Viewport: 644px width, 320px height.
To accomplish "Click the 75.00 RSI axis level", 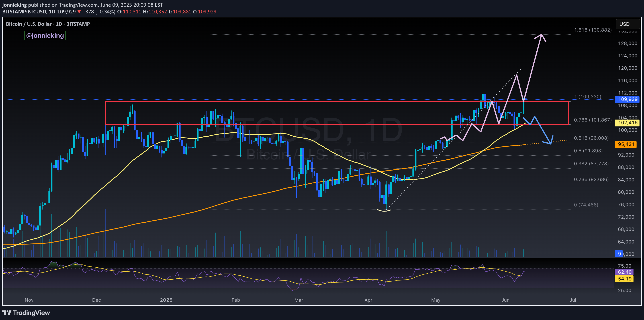I will tap(625, 266).
